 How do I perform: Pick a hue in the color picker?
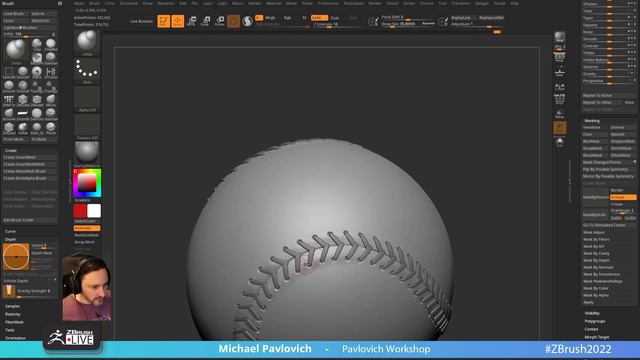pyautogui.click(x=87, y=183)
